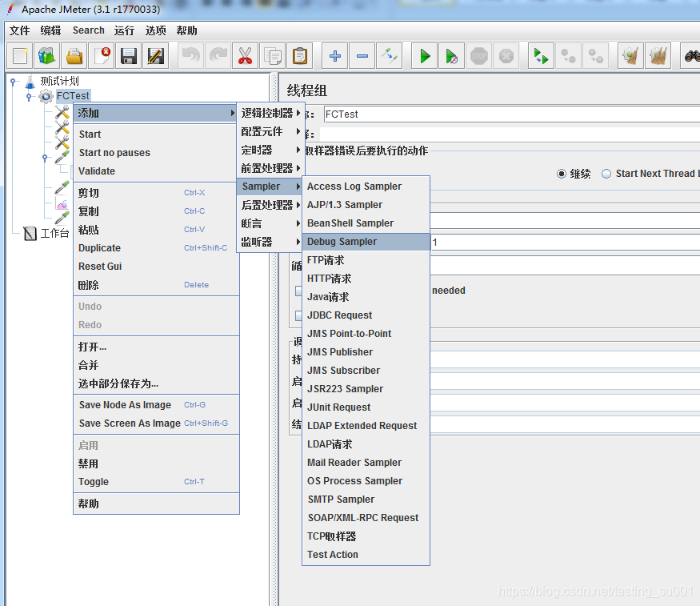Choose TCP取样器 sampler
The width and height of the screenshot is (700, 606).
[366, 536]
